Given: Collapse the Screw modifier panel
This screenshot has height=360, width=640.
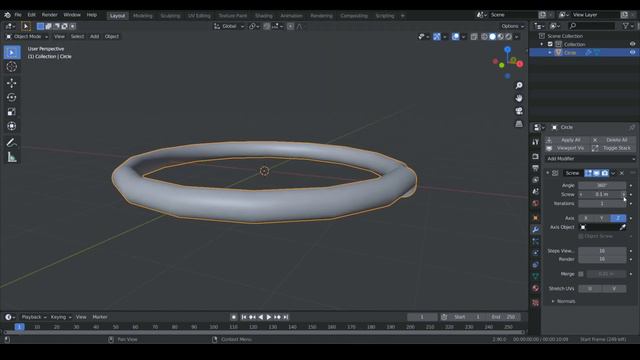Looking at the screenshot, I should [x=547, y=173].
